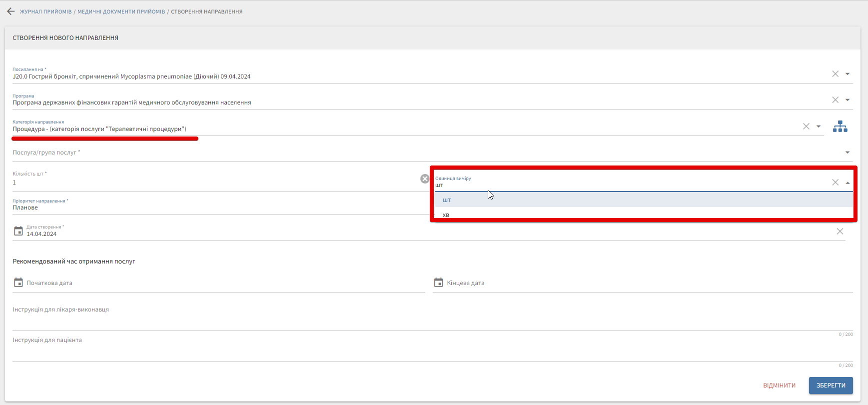Expand the 'Категорія направлення' dropdown
The width and height of the screenshot is (868, 405).
[x=819, y=126]
